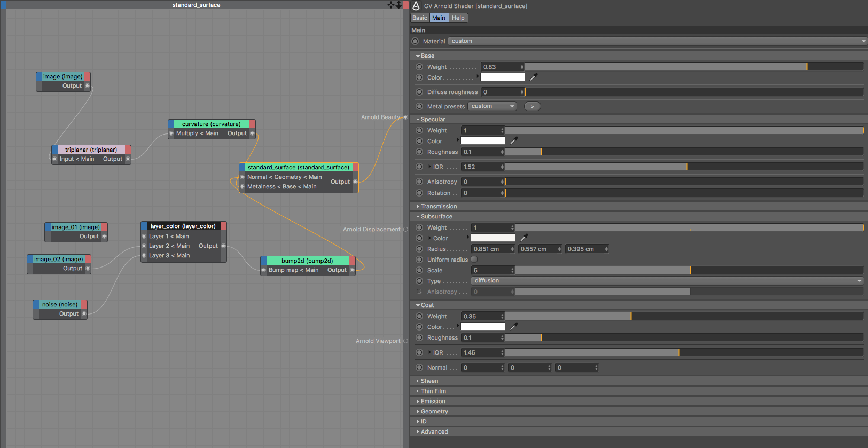Toggle animation dot for Coat Weight
The width and height of the screenshot is (868, 448).
tap(419, 316)
